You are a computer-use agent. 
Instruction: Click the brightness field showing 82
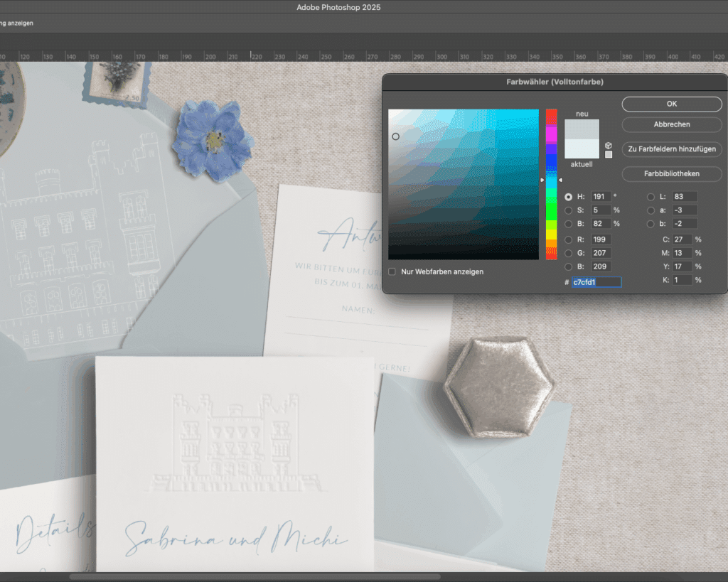point(601,224)
